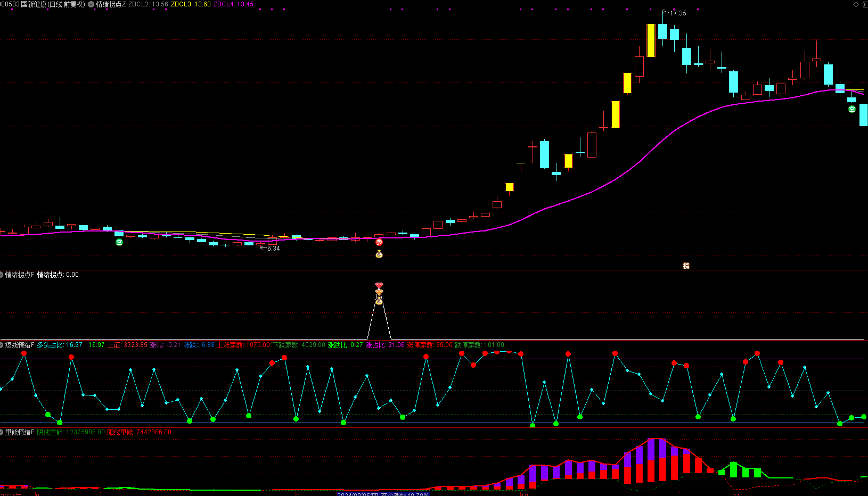Click the 涨跌比: 0.27 value

click(x=345, y=345)
